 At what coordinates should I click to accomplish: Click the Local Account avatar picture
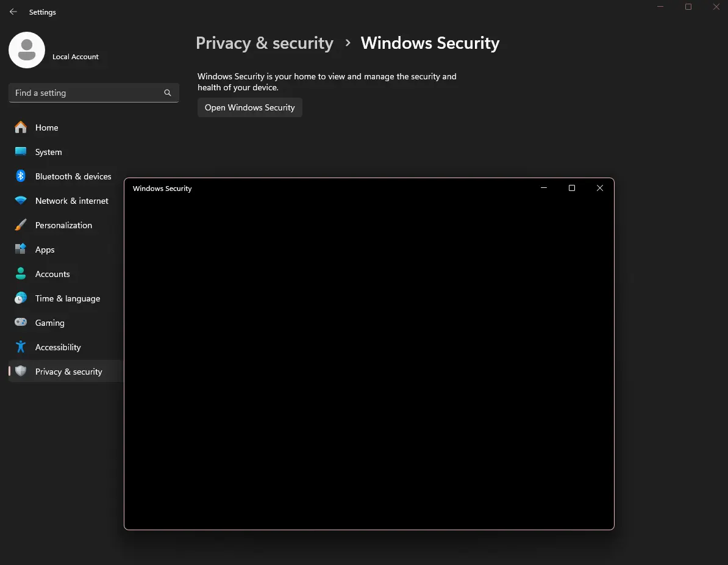click(27, 50)
